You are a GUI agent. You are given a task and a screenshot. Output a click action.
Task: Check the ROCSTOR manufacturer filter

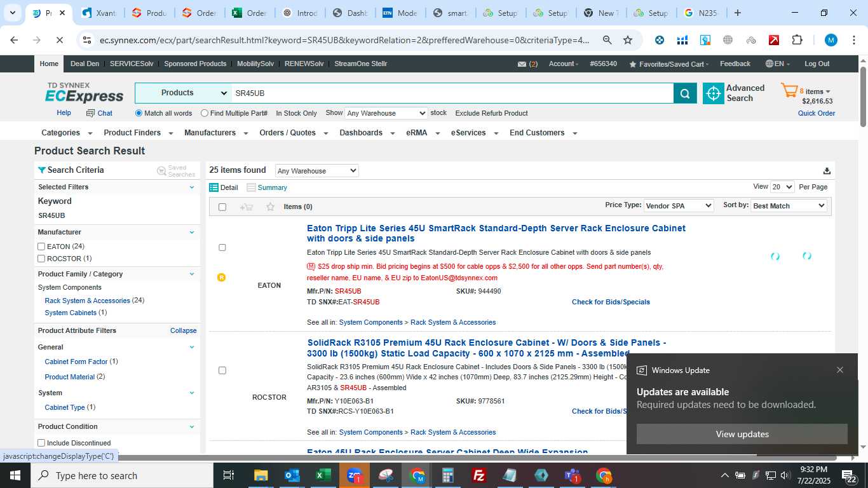41,259
